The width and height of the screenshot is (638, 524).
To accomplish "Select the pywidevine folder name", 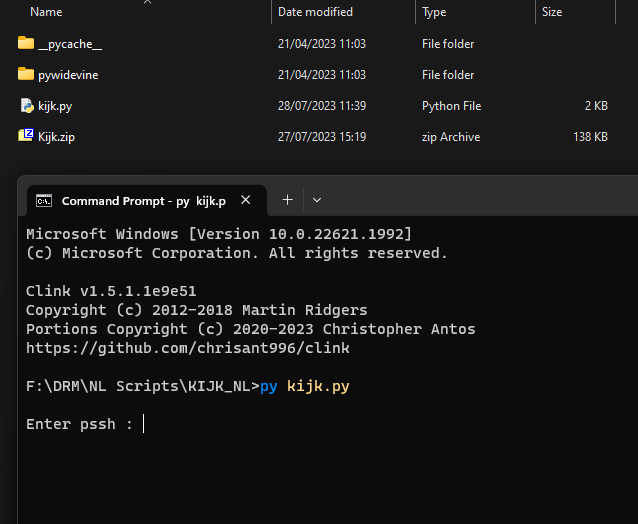I will (68, 75).
